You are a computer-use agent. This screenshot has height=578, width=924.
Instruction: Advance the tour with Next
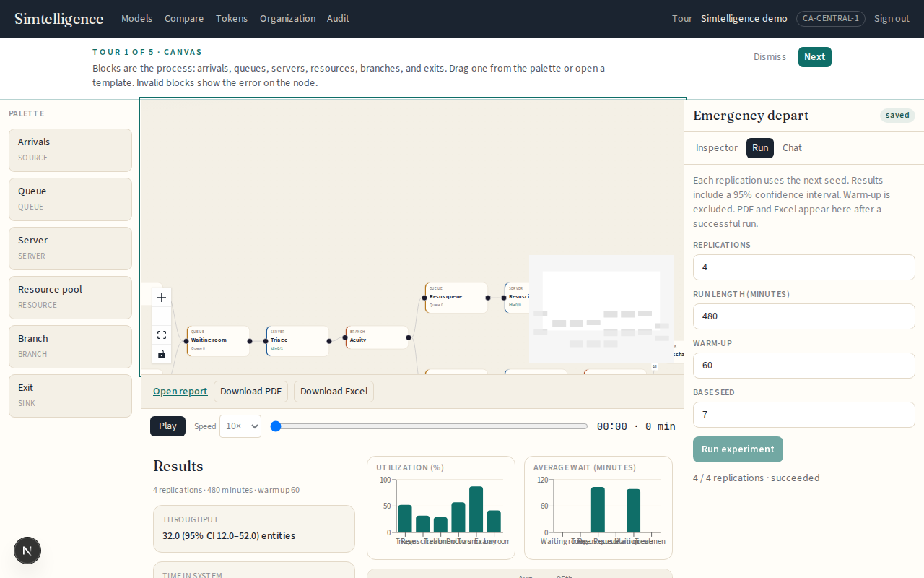click(x=814, y=57)
